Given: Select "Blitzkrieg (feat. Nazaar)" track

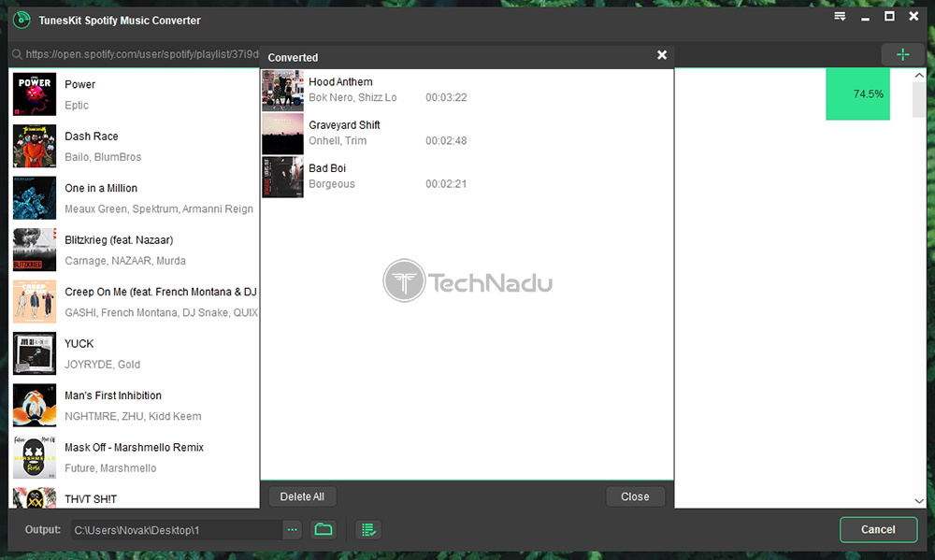Looking at the screenshot, I should (x=119, y=240).
